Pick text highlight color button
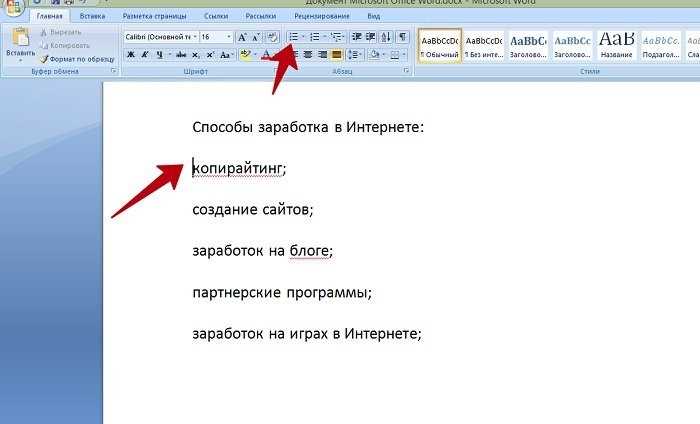The height and width of the screenshot is (424, 700). coord(245,55)
